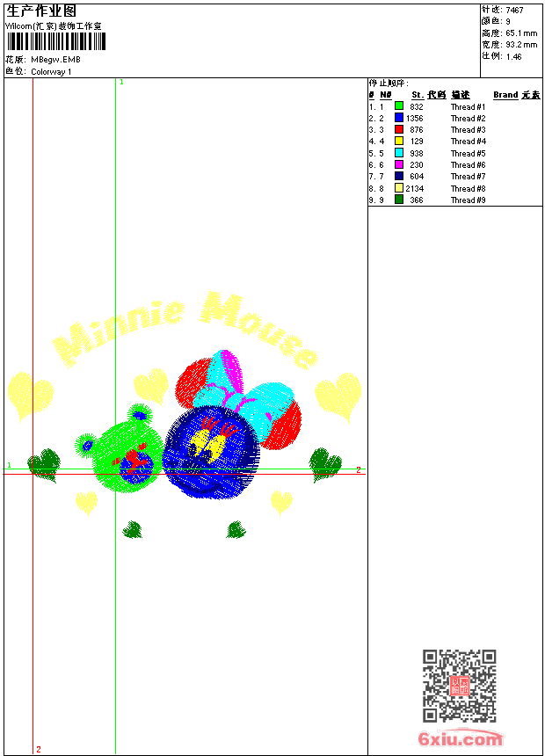The image size is (545, 756).
Task: Select the stitch count value 876
Action: (417, 130)
